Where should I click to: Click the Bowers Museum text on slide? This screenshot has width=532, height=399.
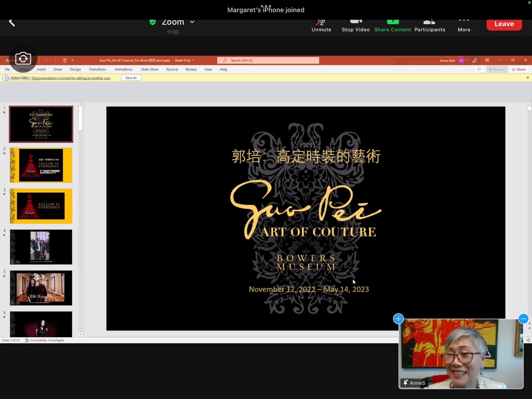tap(306, 262)
